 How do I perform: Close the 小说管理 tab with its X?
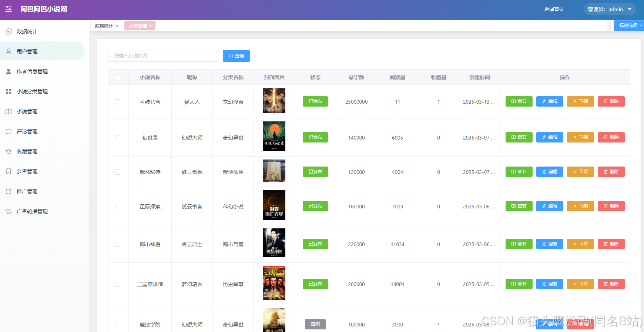[151, 26]
